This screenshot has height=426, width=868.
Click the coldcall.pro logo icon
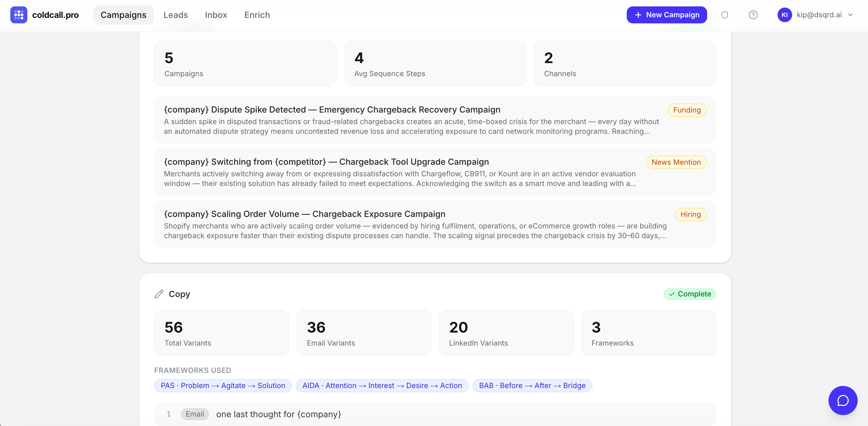click(x=19, y=15)
